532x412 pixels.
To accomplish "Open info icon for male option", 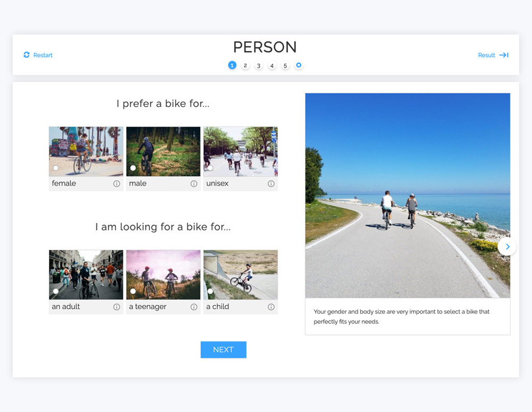I will (194, 184).
